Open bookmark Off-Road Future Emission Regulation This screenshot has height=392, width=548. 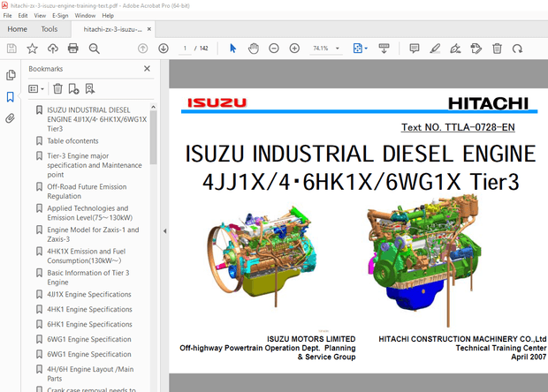coord(87,192)
